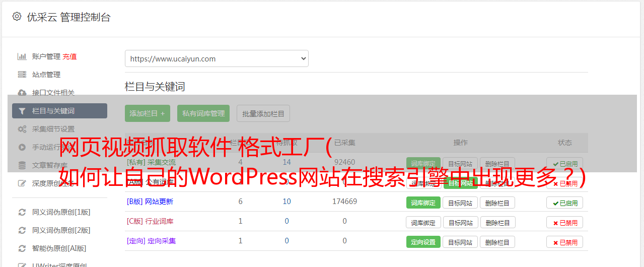
Task: Toggle 已禁用 status for 公有词库 row
Action: click(x=565, y=183)
